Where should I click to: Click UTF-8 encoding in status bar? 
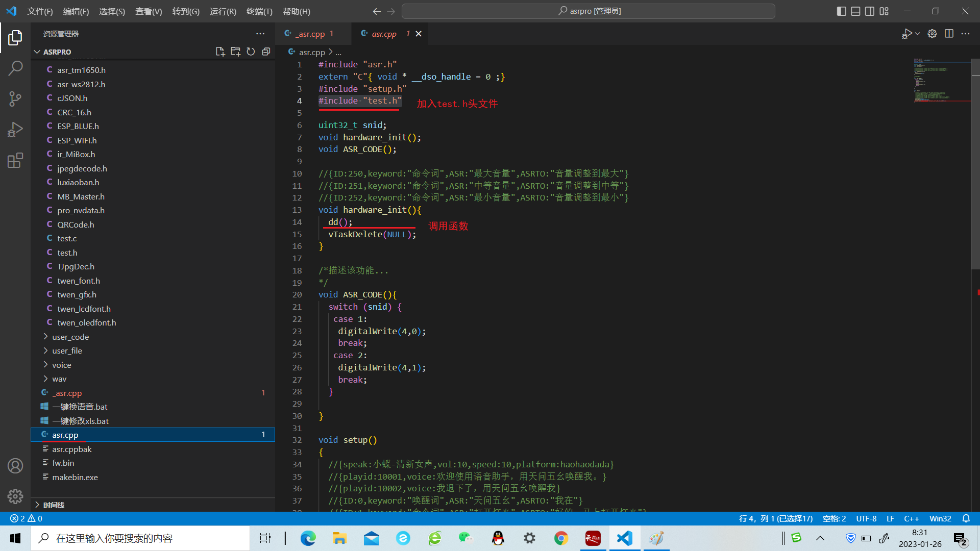pyautogui.click(x=866, y=518)
